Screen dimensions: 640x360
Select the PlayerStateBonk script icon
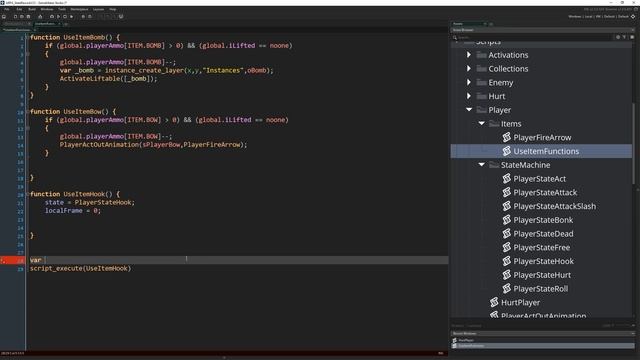coord(507,220)
